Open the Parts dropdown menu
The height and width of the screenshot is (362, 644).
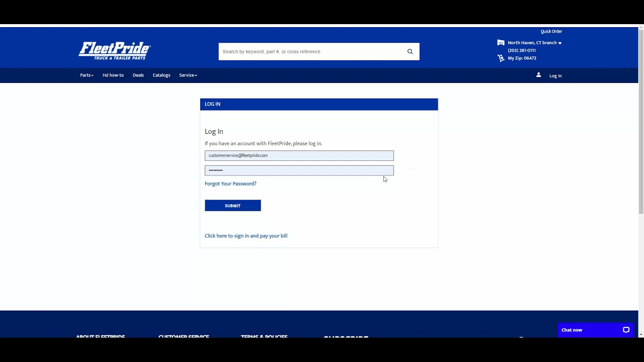point(87,75)
